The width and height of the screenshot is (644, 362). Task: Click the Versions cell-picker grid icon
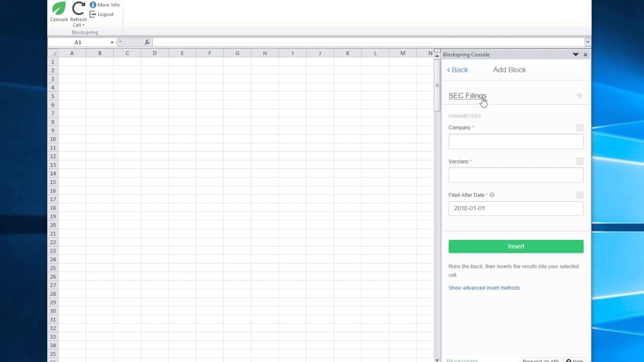(580, 161)
